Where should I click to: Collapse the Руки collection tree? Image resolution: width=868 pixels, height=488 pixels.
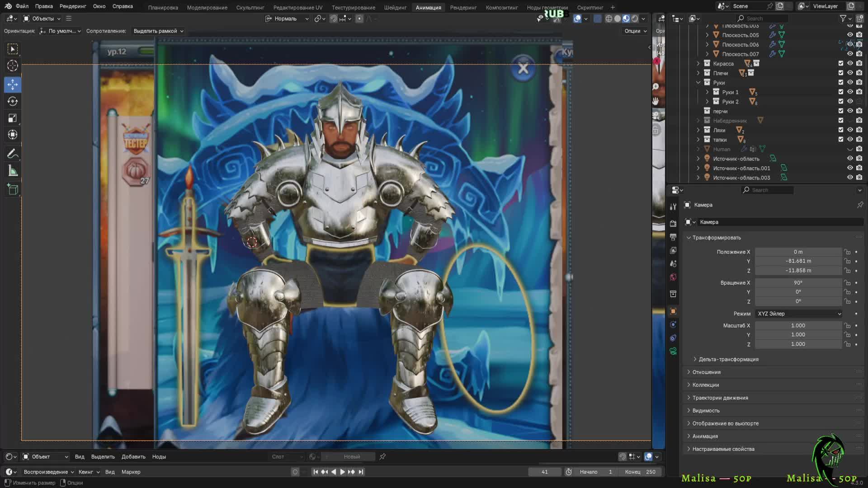click(698, 82)
